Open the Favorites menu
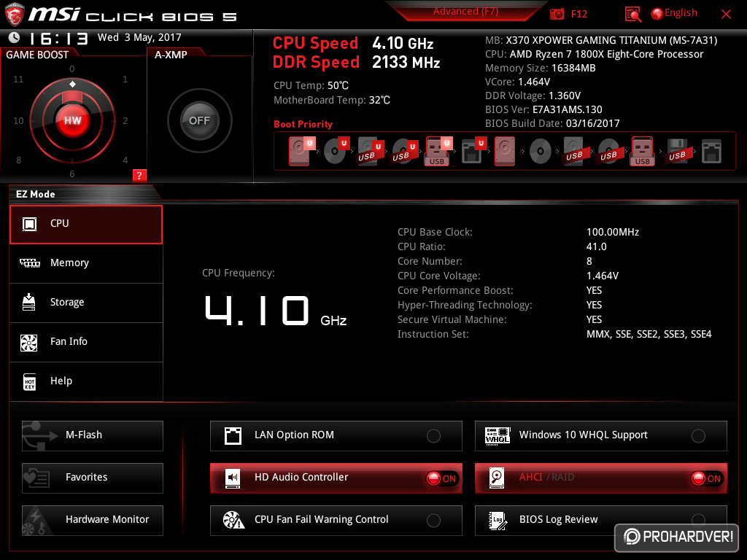This screenshot has height=560, width=747. pos(93,478)
